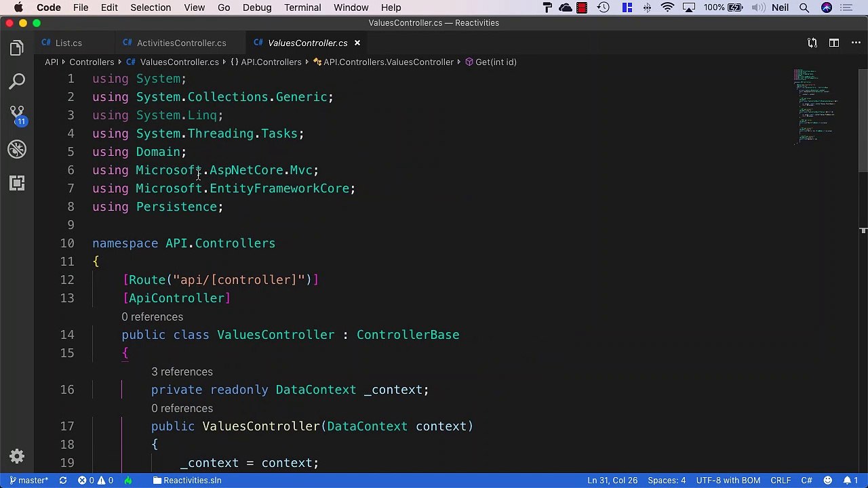This screenshot has width=868, height=488.
Task: Click the battery status icon
Action: [x=736, y=7]
